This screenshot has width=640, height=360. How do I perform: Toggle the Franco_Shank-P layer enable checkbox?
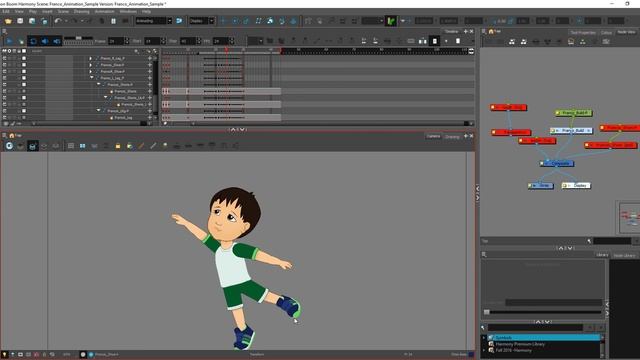[x=24, y=84]
